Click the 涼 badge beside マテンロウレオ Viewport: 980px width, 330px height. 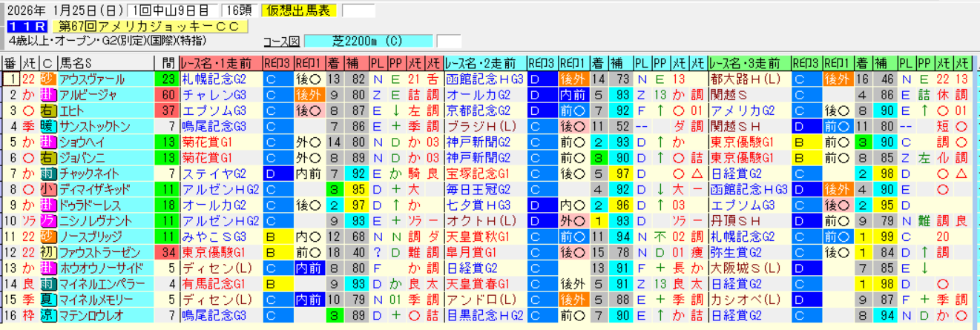pyautogui.click(x=47, y=315)
